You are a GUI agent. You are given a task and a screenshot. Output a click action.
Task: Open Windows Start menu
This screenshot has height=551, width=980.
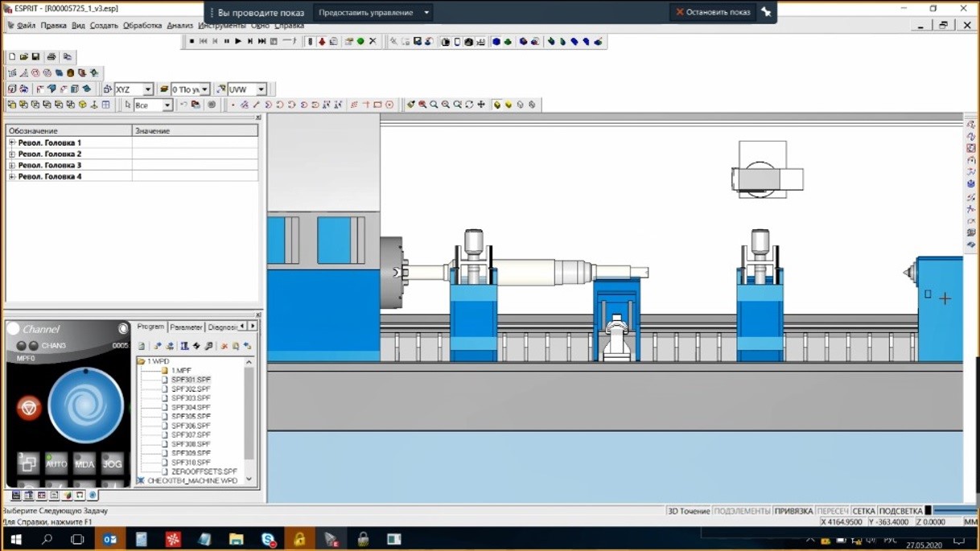point(15,539)
